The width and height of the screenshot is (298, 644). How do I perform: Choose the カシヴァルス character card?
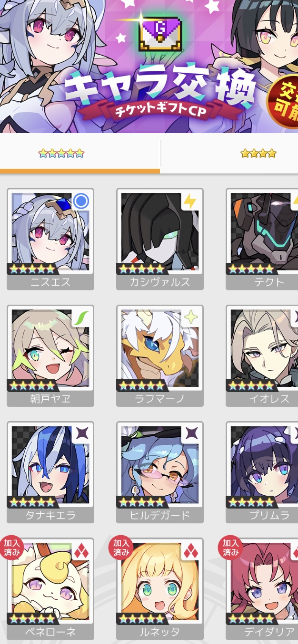[160, 239]
